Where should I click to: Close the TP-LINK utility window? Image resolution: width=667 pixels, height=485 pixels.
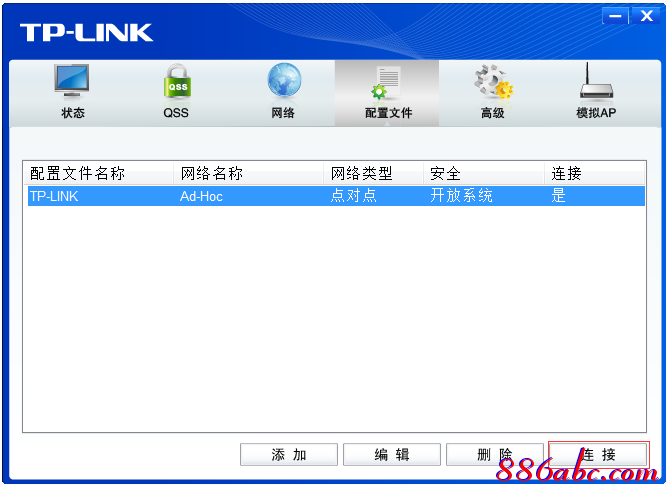[x=646, y=16]
